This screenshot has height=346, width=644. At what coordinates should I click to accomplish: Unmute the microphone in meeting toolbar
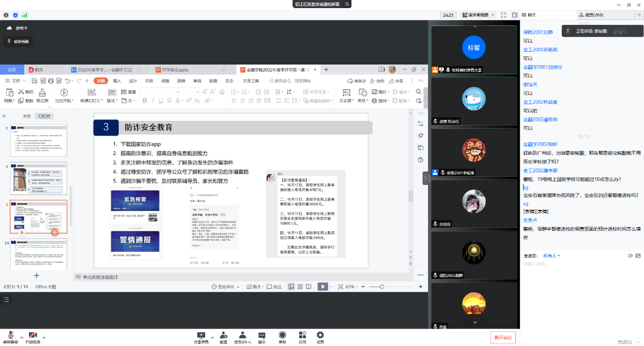pos(10,336)
